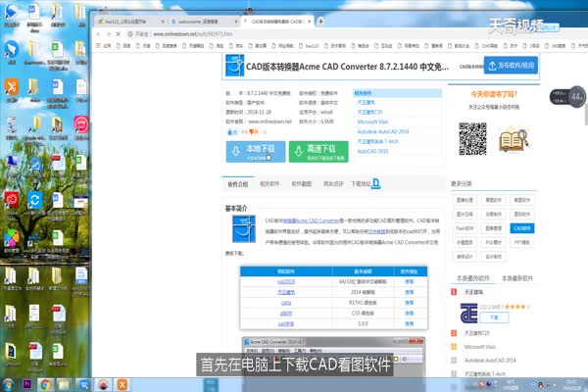
Task: Open the Acme CAD Converter logo in page header
Action: tap(235, 66)
